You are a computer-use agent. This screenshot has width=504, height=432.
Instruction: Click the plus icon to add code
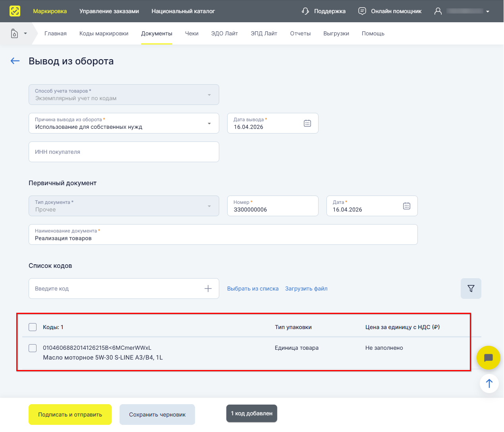click(208, 289)
